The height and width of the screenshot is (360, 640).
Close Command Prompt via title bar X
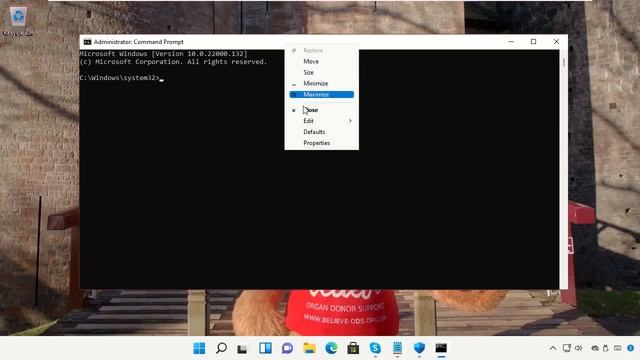556,42
